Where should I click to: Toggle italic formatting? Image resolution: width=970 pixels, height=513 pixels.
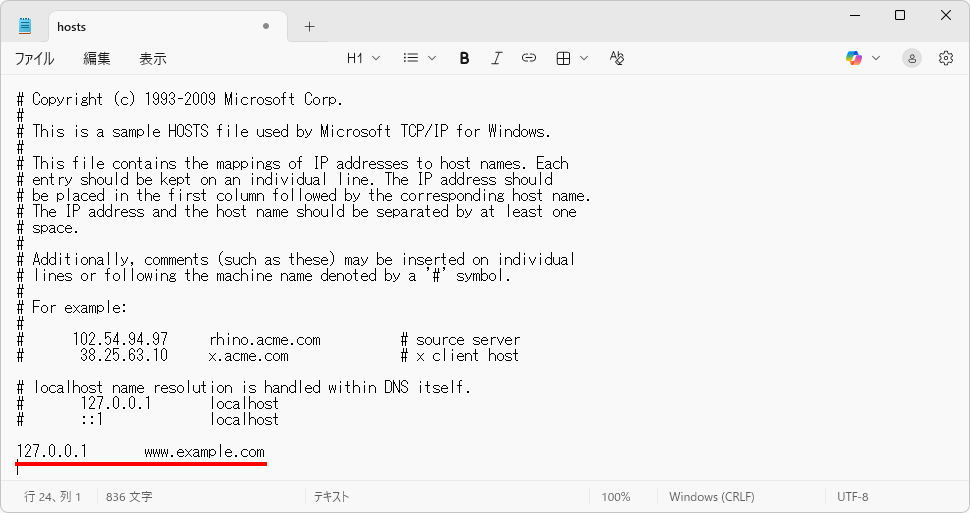pyautogui.click(x=496, y=58)
